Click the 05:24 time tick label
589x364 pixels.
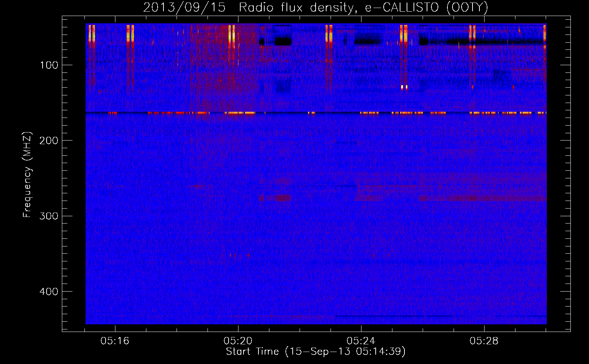[x=361, y=341]
